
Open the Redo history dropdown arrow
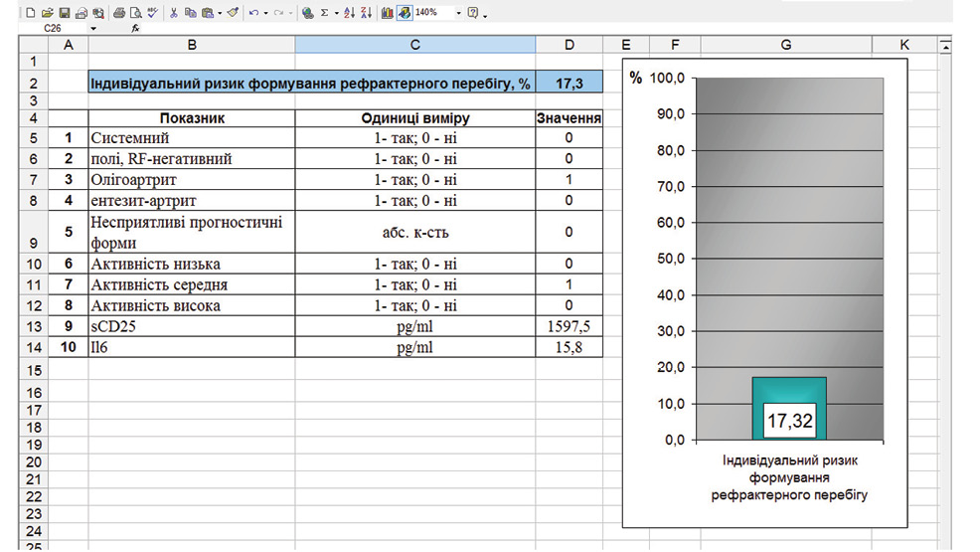(x=290, y=13)
